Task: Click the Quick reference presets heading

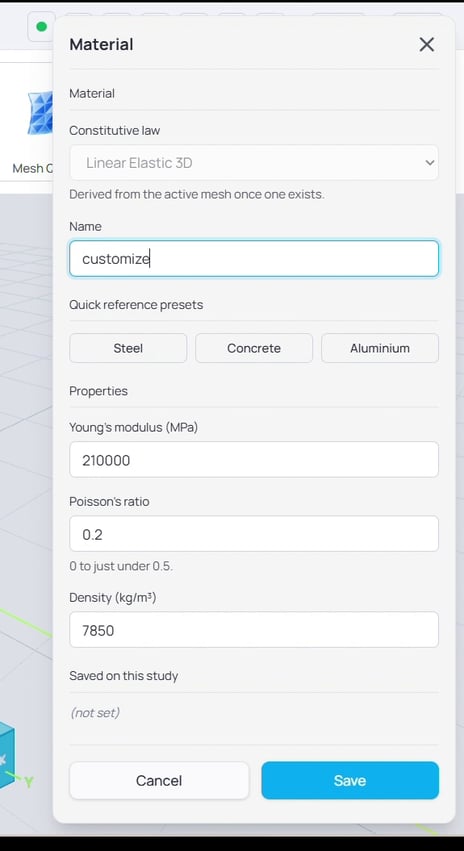Action: (136, 305)
